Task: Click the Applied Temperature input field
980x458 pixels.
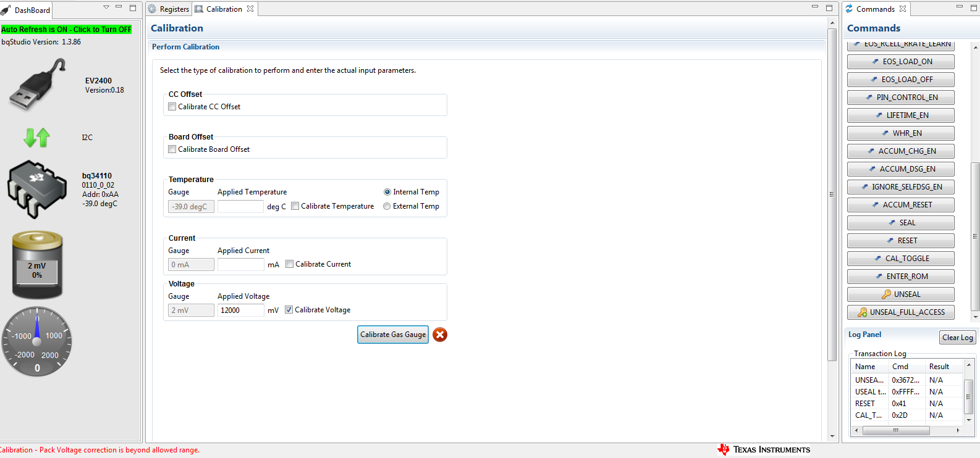Action: click(x=240, y=207)
